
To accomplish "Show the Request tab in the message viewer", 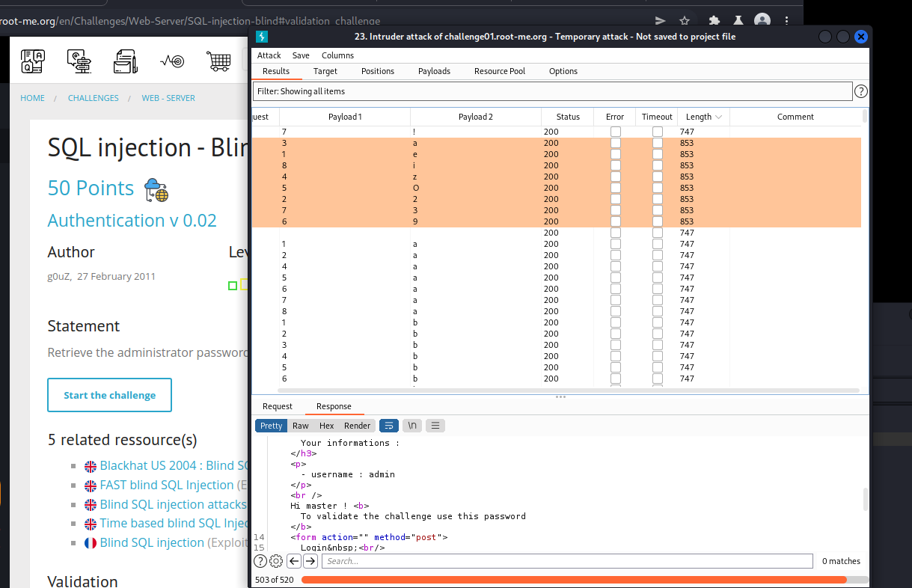I will click(278, 406).
